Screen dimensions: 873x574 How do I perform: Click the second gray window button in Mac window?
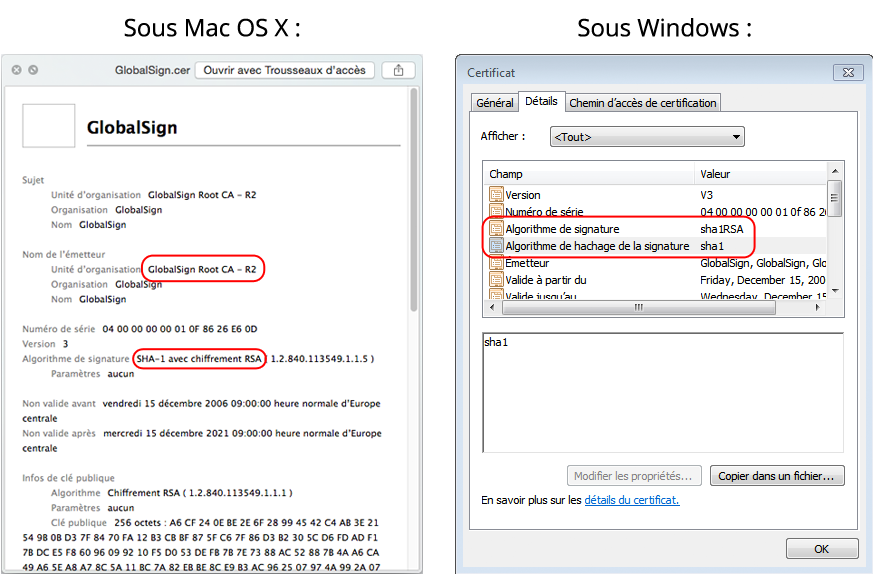point(33,70)
